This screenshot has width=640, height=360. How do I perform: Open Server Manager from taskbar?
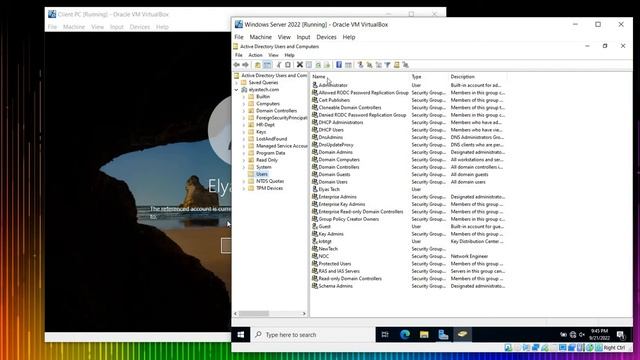(443, 335)
